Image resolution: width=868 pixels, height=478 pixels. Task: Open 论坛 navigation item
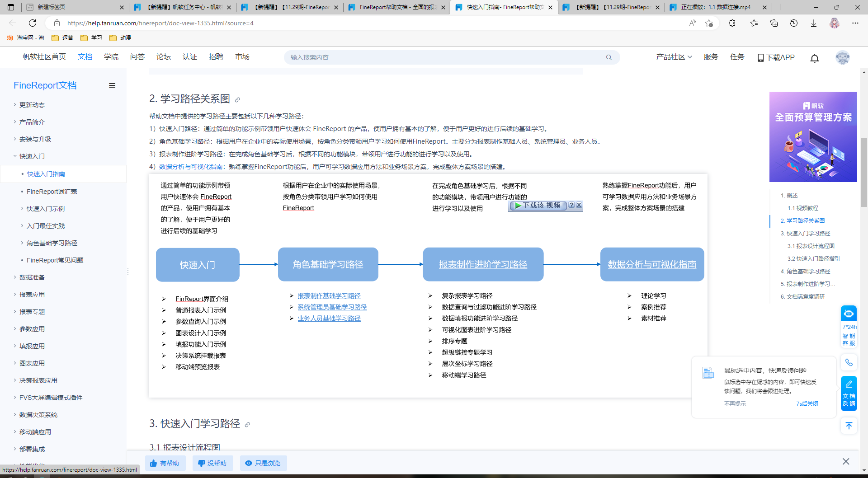point(164,57)
